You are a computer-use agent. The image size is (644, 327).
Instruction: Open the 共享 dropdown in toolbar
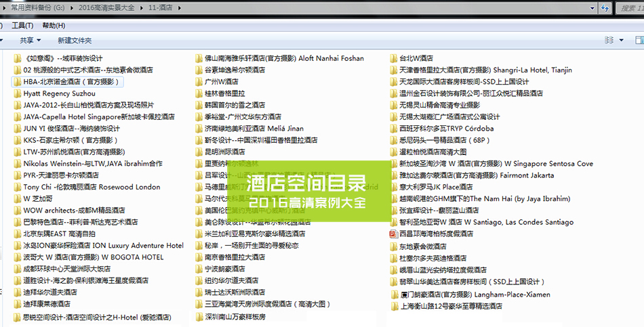[x=31, y=40]
